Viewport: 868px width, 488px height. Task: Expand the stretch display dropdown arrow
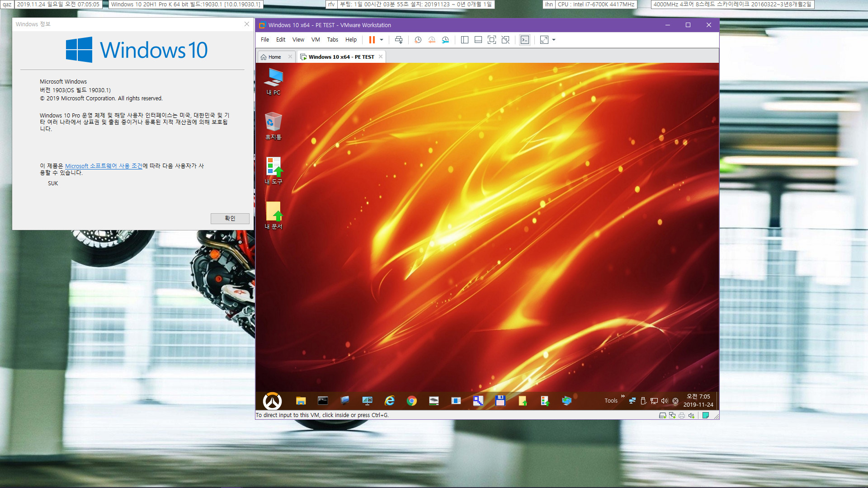554,40
